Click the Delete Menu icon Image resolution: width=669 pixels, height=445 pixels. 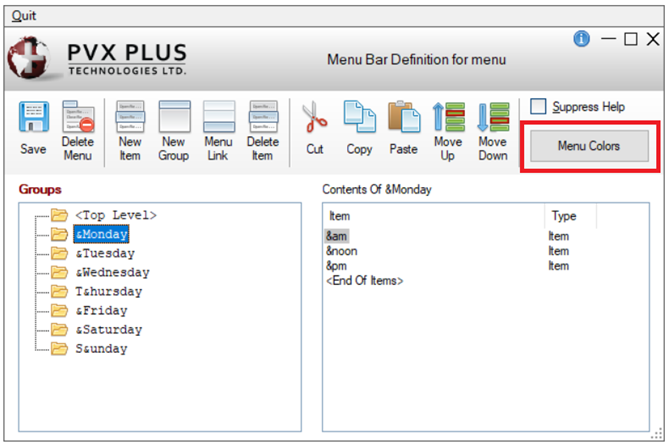click(78, 119)
